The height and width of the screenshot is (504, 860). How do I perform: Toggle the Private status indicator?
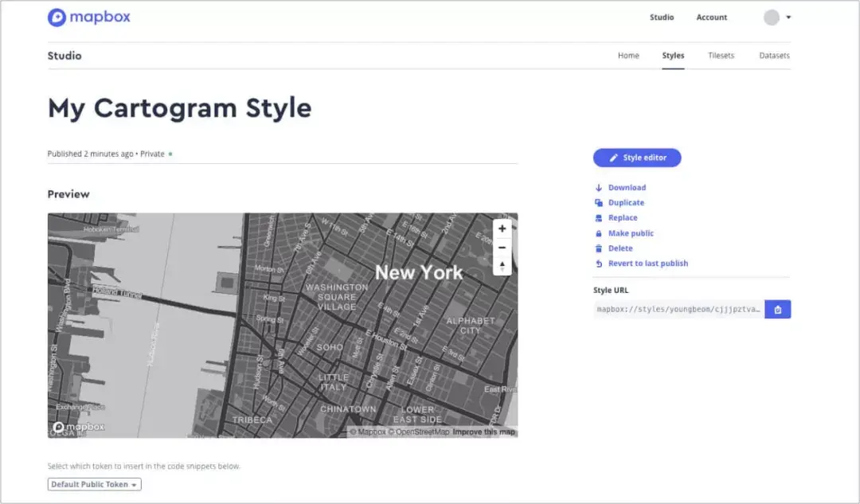pyautogui.click(x=171, y=154)
